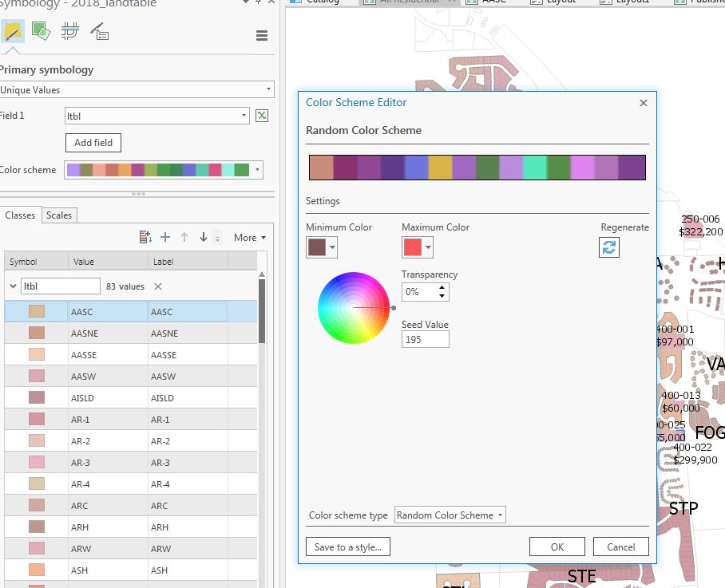Click the Symbol layer drawing icon

click(x=68, y=32)
